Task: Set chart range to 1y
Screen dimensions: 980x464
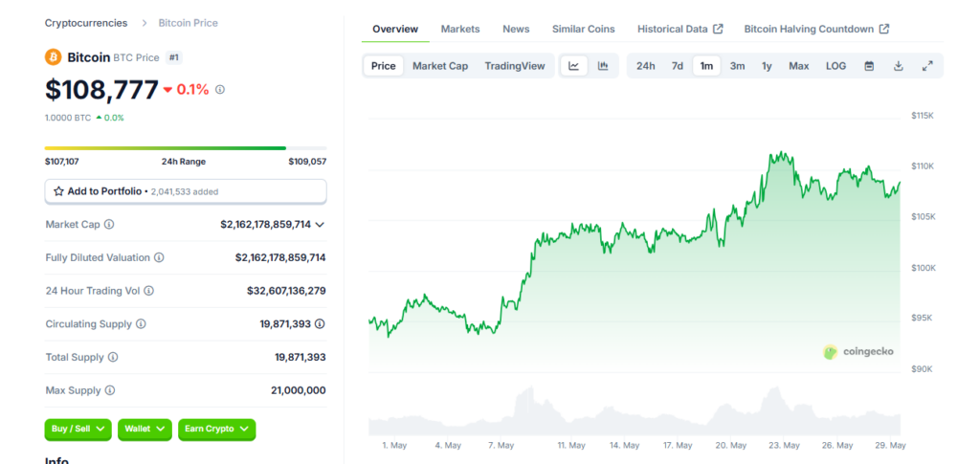Action: (767, 66)
